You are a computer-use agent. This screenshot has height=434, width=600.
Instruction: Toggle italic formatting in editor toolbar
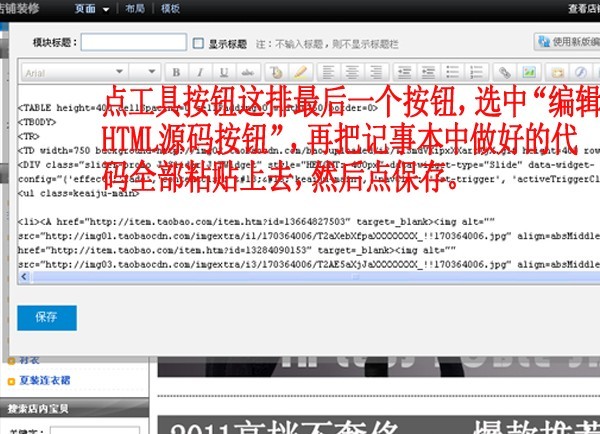[x=199, y=73]
